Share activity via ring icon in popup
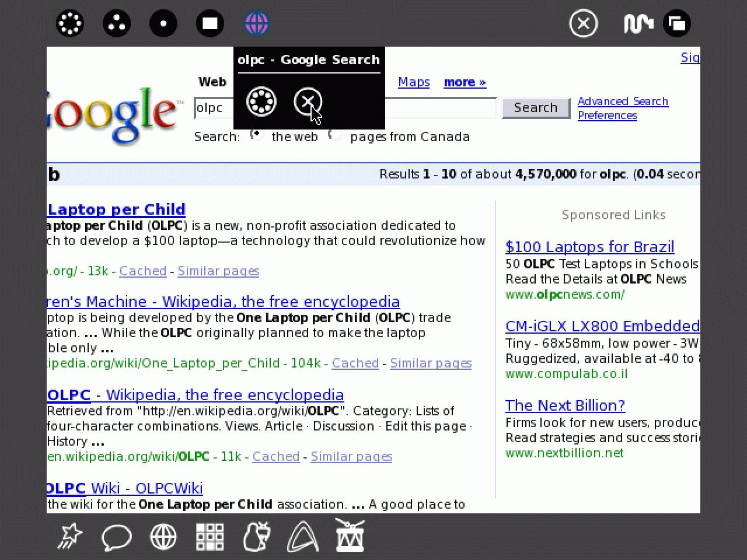Viewport: 747px width, 560px height. (261, 101)
